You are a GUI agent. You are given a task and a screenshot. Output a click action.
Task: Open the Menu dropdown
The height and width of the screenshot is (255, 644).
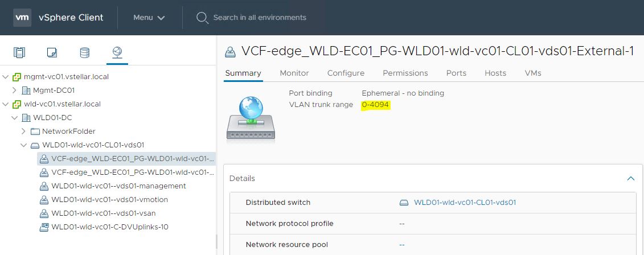click(149, 18)
